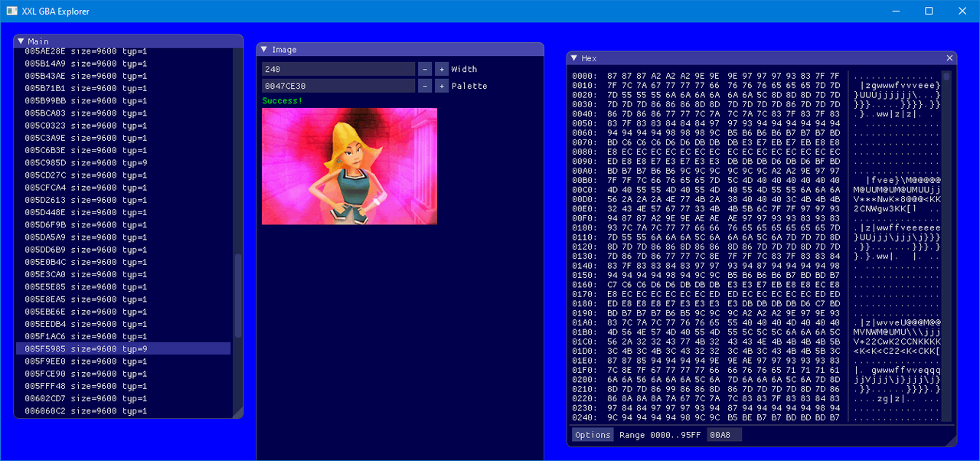980x461 pixels.
Task: Select entry 005EEDB4 size=9600 typ=1
Action: click(123, 324)
